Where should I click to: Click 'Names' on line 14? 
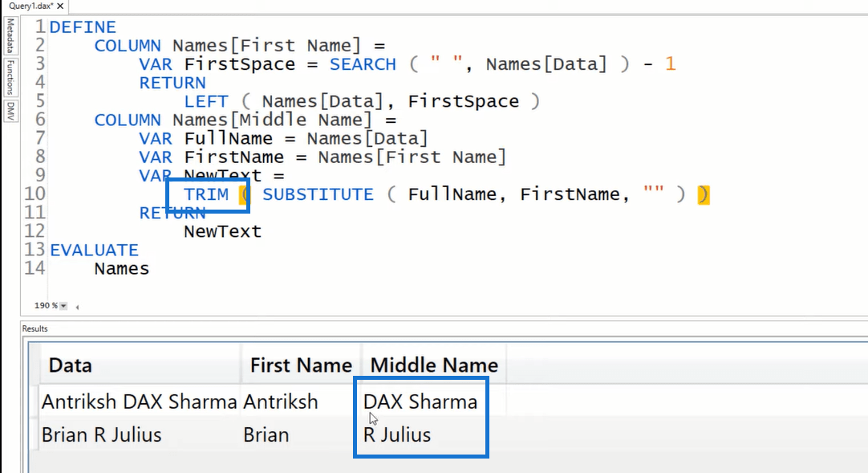click(x=122, y=269)
